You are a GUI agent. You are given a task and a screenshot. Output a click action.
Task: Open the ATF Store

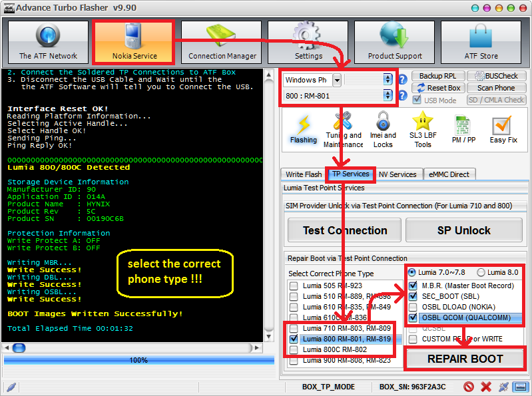481,42
